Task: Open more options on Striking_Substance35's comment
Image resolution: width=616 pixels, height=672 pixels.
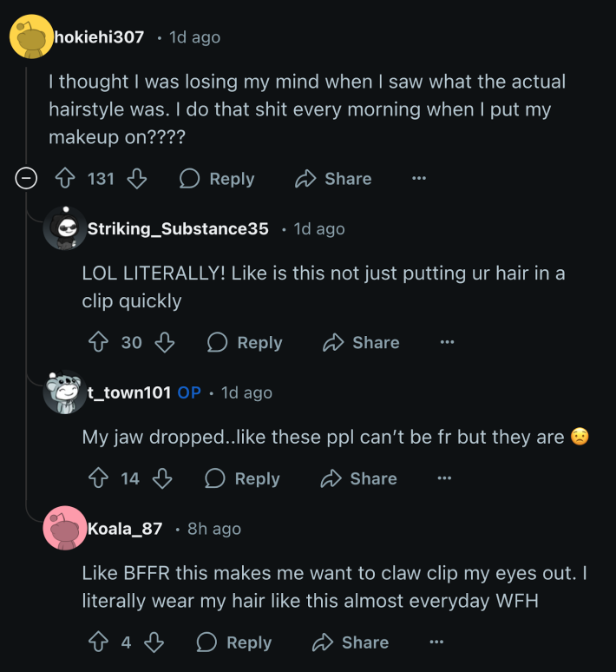Action: [447, 343]
